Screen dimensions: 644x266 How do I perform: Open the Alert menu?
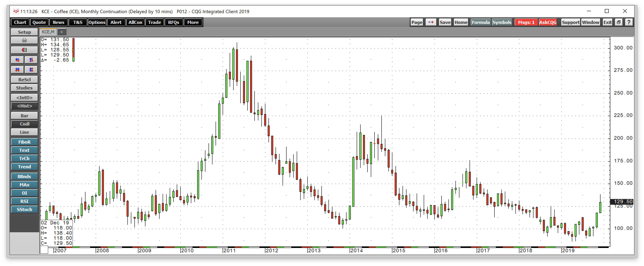(116, 22)
